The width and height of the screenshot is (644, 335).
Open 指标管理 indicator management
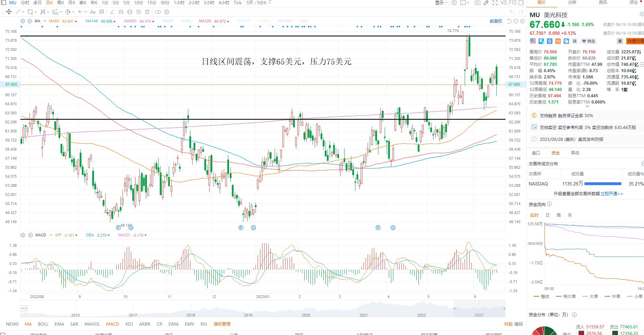pos(222,324)
